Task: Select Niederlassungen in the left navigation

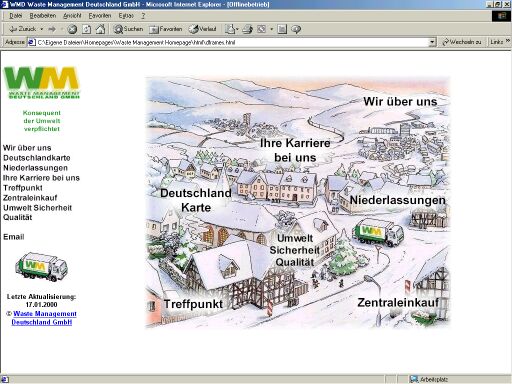Action: coord(35,168)
